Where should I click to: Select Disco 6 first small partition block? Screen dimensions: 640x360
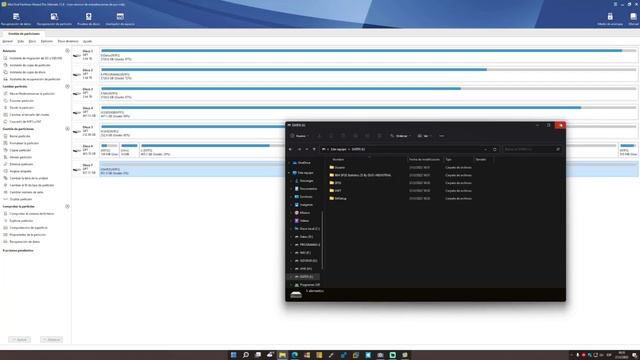109,150
